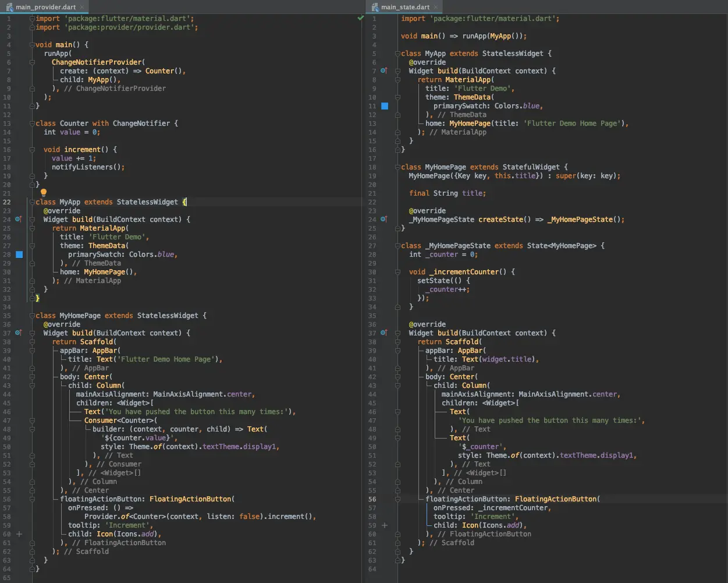Collapse class MyApp fold at line 5 in main_state.dart
The width and height of the screenshot is (728, 583).
pyautogui.click(x=398, y=54)
